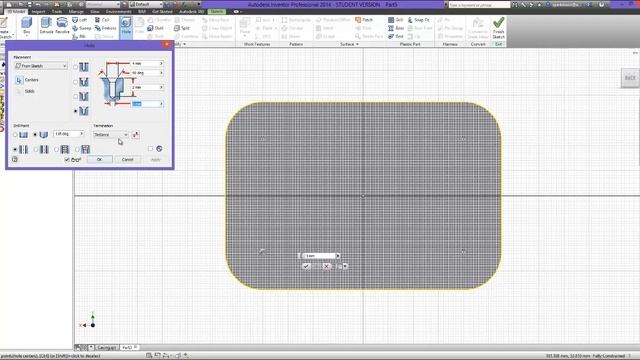The image size is (640, 360).
Task: Click the keyword search field
Action: coord(479,5)
